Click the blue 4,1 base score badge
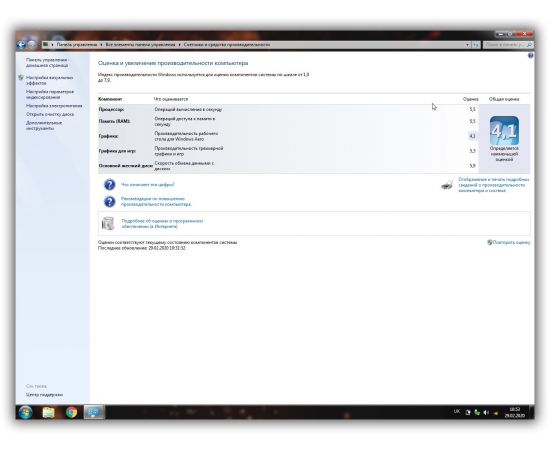The width and height of the screenshot is (550, 450). [x=504, y=131]
